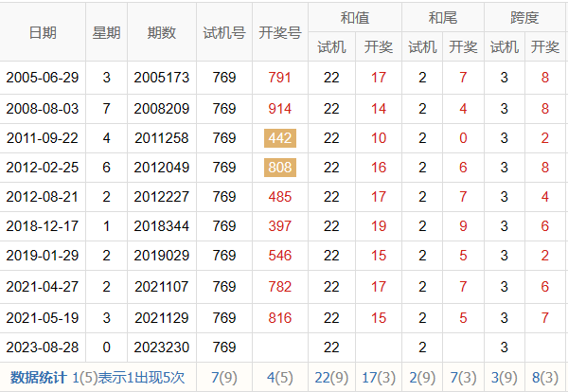Screen dimensions: 568x392
Task: Click the highlighted 808 draw number
Action: (x=280, y=168)
